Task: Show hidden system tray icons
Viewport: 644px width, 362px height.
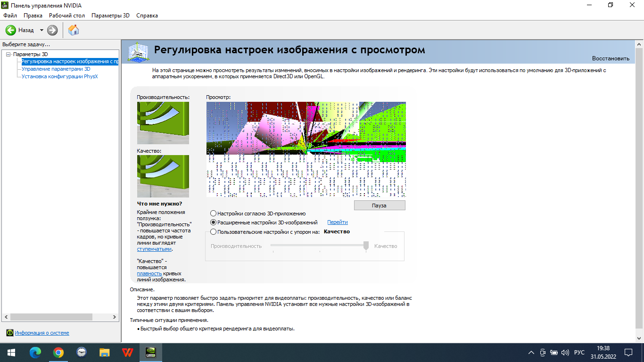Action: pos(531,353)
